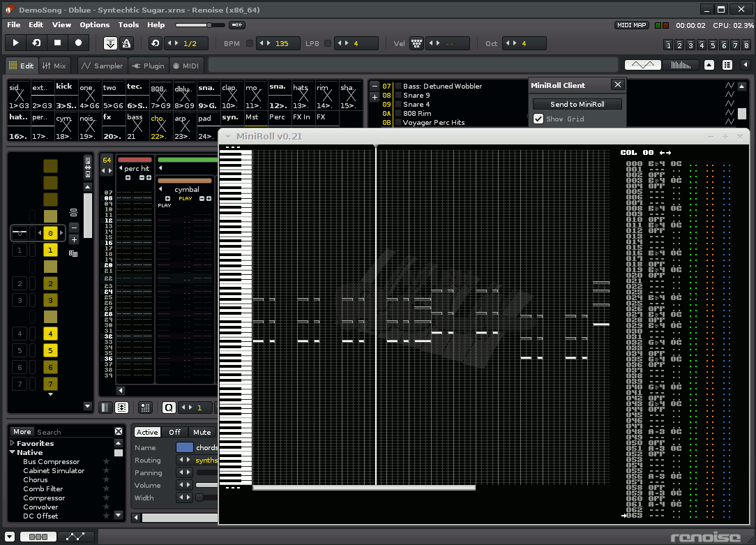The width and height of the screenshot is (756, 545).
Task: Open the spectrum view icon
Action: tap(681, 65)
